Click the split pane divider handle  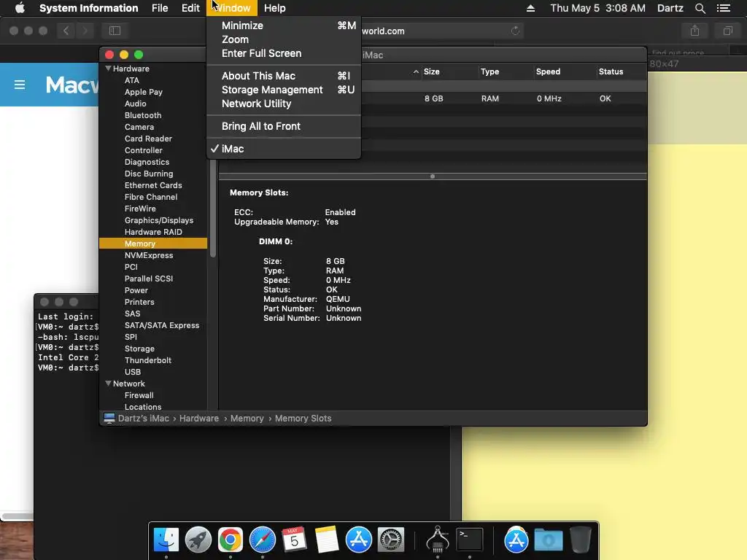click(x=433, y=176)
